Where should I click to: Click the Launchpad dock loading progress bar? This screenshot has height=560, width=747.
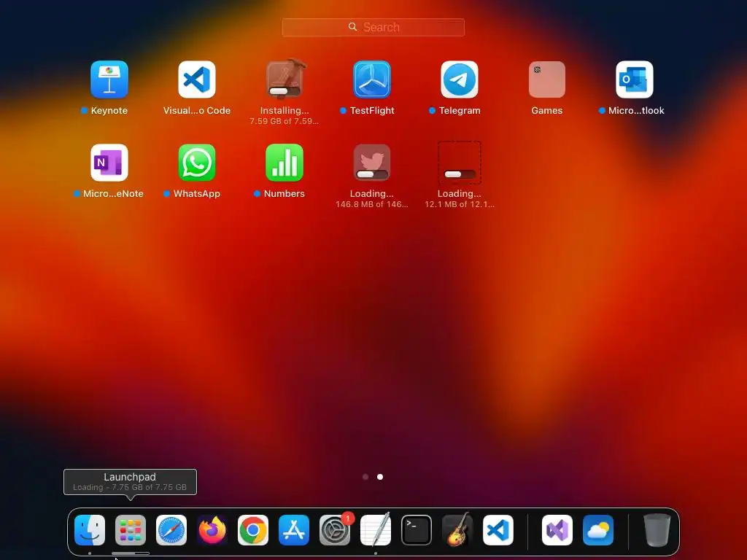[x=131, y=553]
